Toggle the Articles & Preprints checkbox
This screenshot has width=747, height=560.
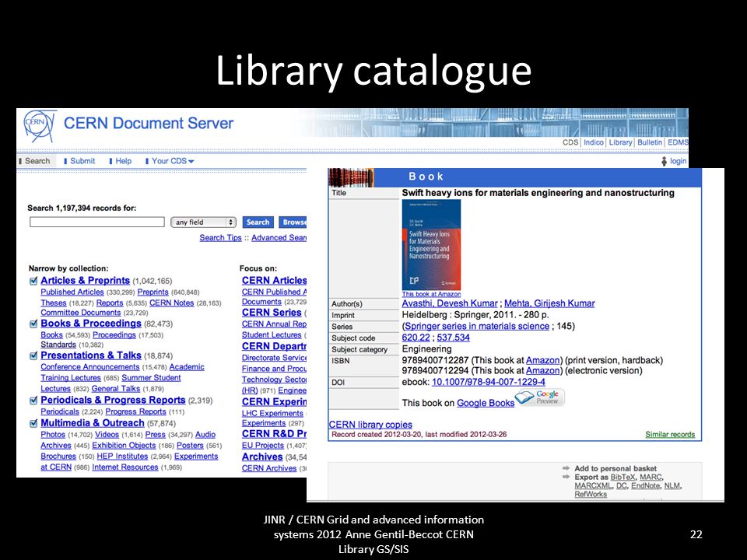tap(33, 281)
